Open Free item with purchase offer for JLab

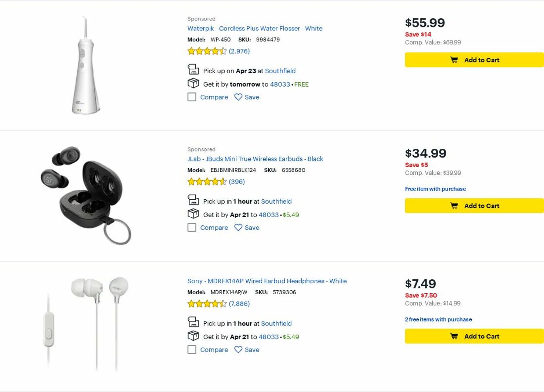[435, 189]
